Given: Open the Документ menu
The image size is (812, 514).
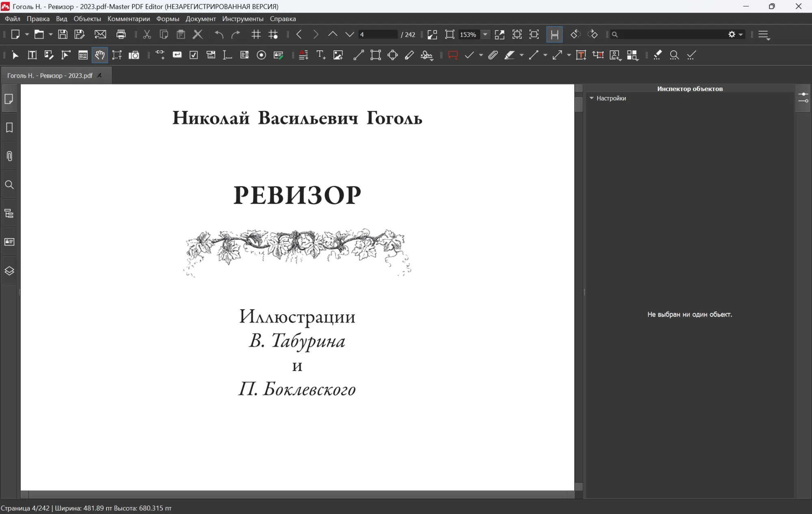Looking at the screenshot, I should pyautogui.click(x=201, y=19).
